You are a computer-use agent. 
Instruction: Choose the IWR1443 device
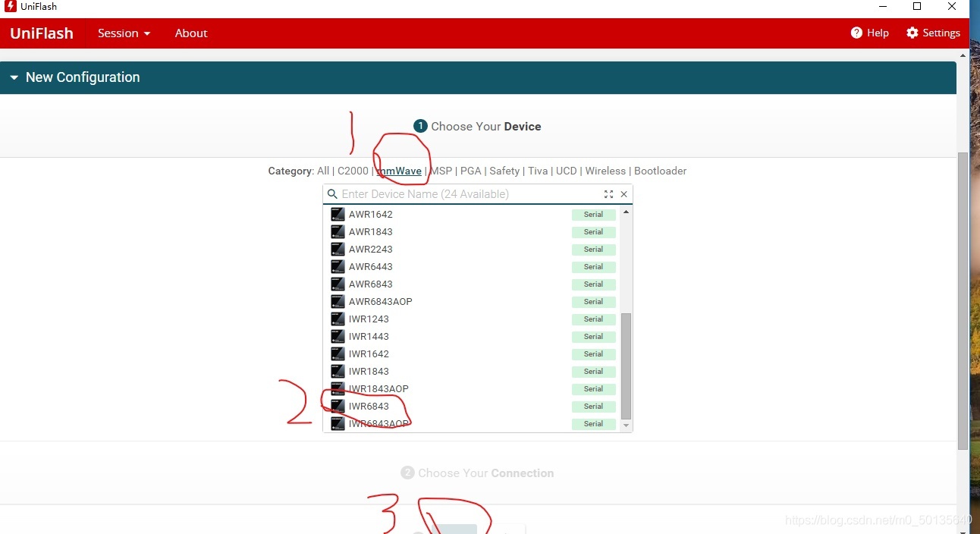[x=473, y=337]
